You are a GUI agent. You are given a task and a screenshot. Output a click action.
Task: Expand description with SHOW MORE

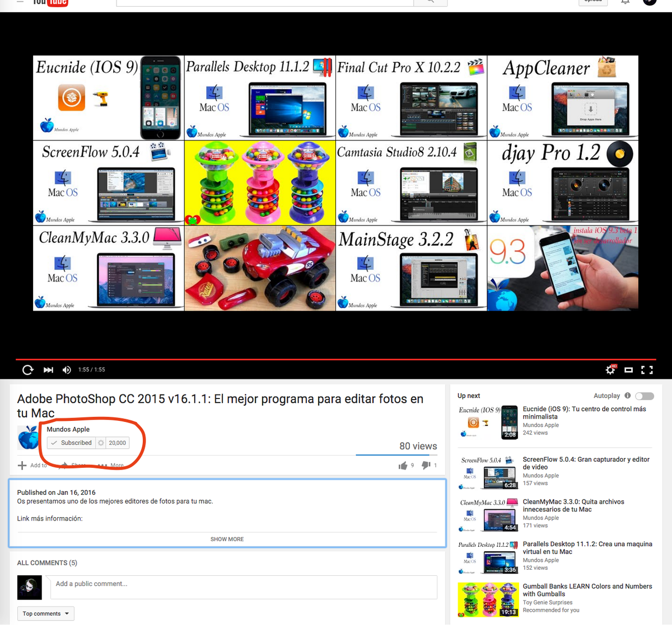tap(227, 540)
